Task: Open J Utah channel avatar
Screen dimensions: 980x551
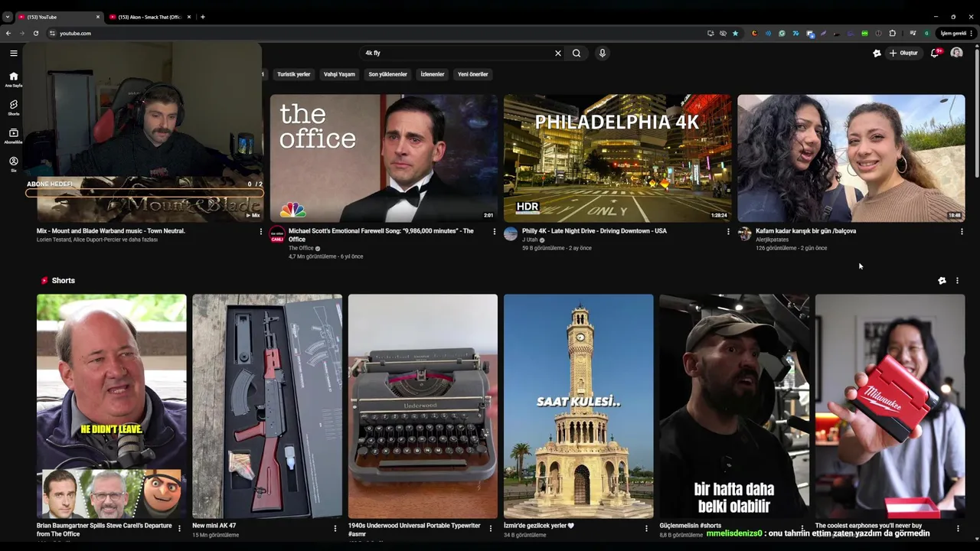Action: (x=511, y=234)
